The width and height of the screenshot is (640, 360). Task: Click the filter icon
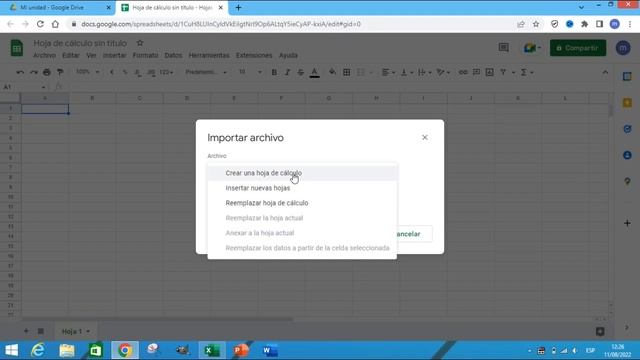tap(503, 72)
